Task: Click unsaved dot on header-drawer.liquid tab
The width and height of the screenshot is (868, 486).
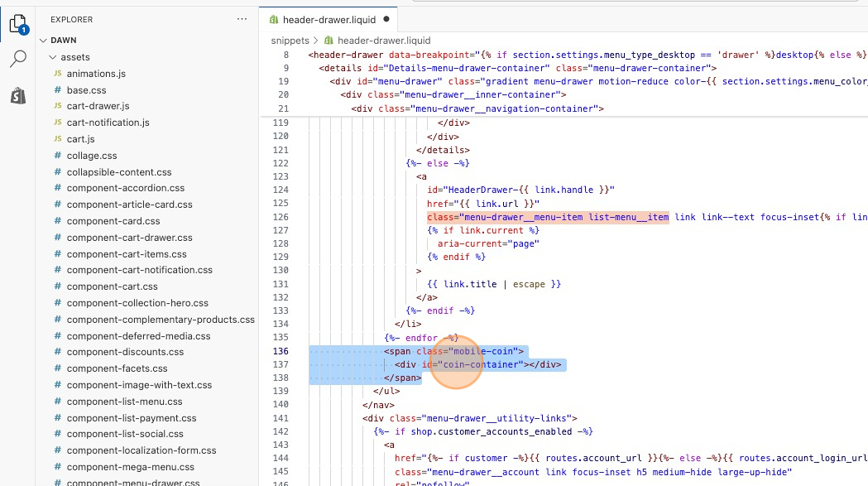Action: (386, 19)
